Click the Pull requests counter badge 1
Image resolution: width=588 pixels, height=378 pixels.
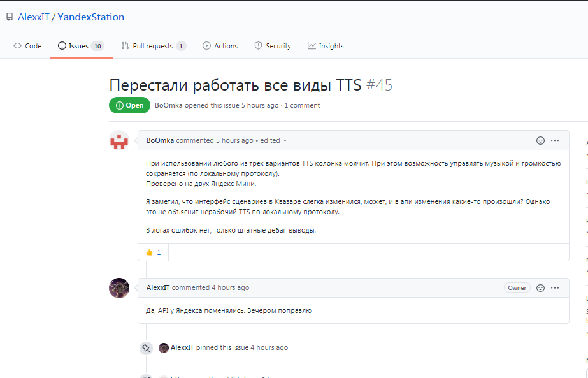pos(181,46)
